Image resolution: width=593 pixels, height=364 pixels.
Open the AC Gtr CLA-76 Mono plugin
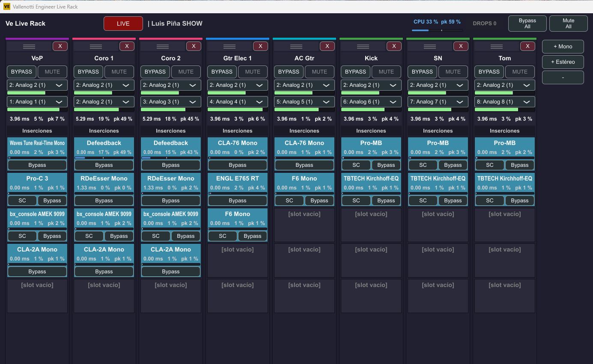(x=304, y=143)
